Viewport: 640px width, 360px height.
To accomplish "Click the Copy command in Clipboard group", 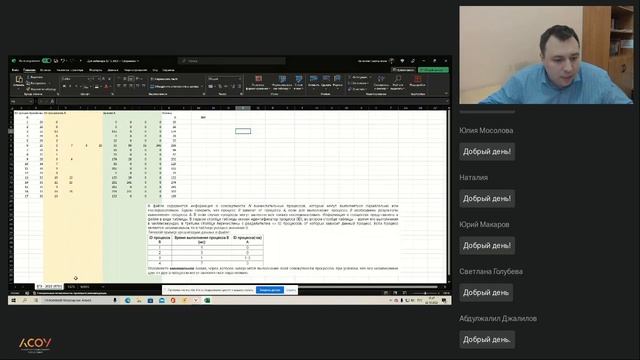I will coord(36,83).
